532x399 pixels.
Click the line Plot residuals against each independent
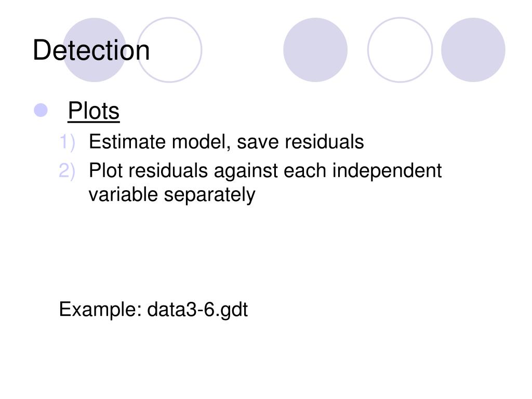pos(265,170)
